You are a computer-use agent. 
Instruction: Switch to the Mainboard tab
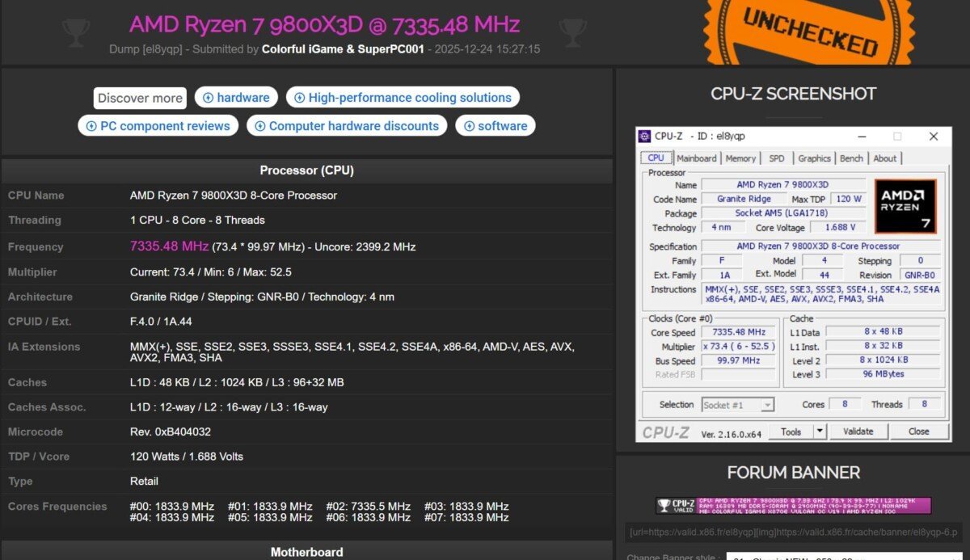697,158
